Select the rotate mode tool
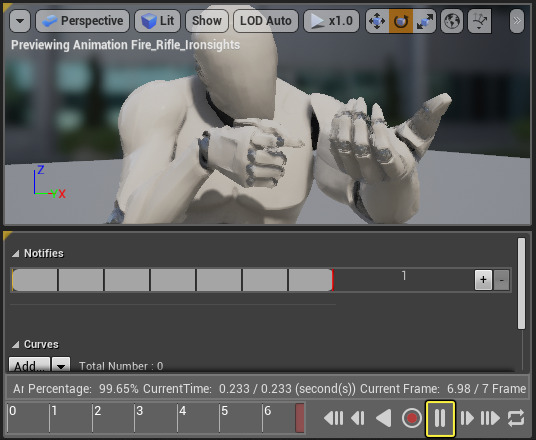Viewport: 536px width, 440px height. (x=401, y=21)
